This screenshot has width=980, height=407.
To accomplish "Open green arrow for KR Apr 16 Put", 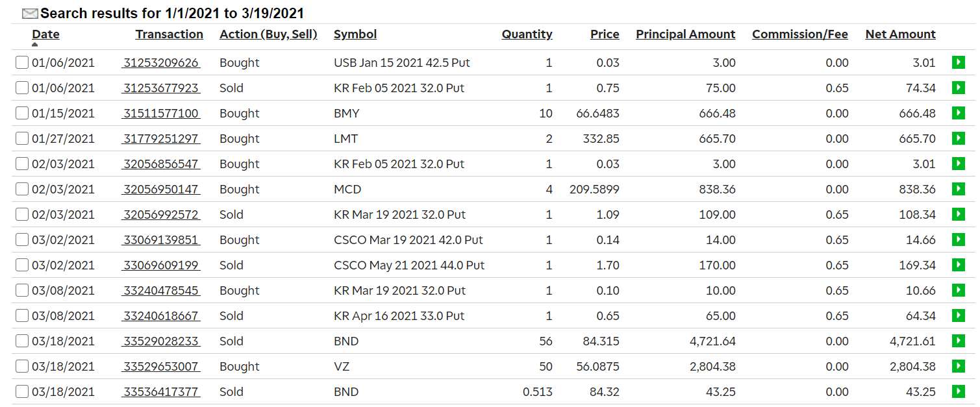I will pyautogui.click(x=958, y=315).
